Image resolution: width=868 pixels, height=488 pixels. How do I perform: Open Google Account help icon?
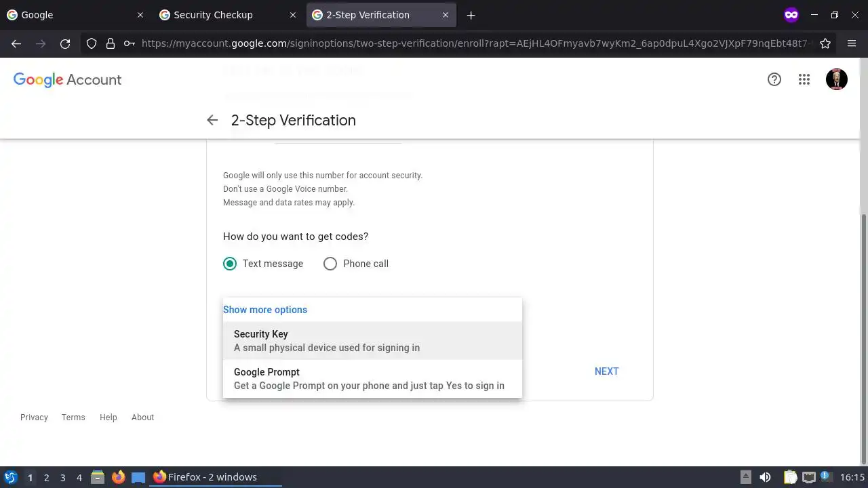774,79
